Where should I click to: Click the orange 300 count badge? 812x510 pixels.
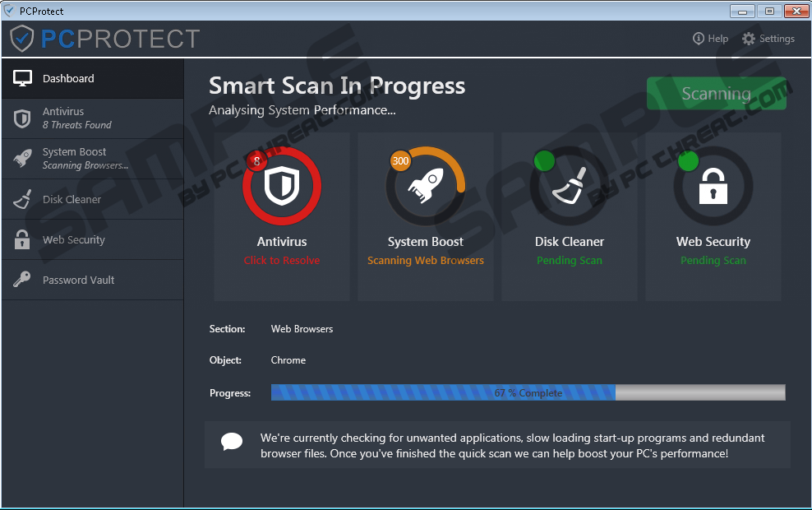tap(400, 161)
